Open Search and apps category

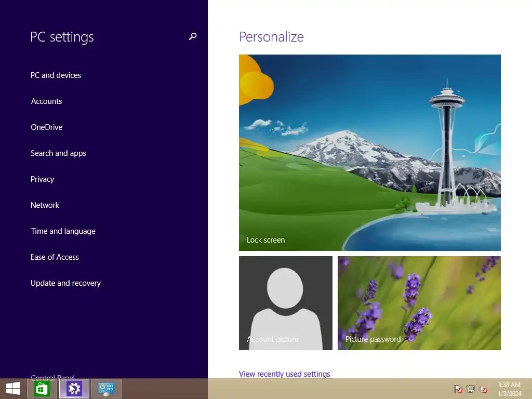coord(58,153)
